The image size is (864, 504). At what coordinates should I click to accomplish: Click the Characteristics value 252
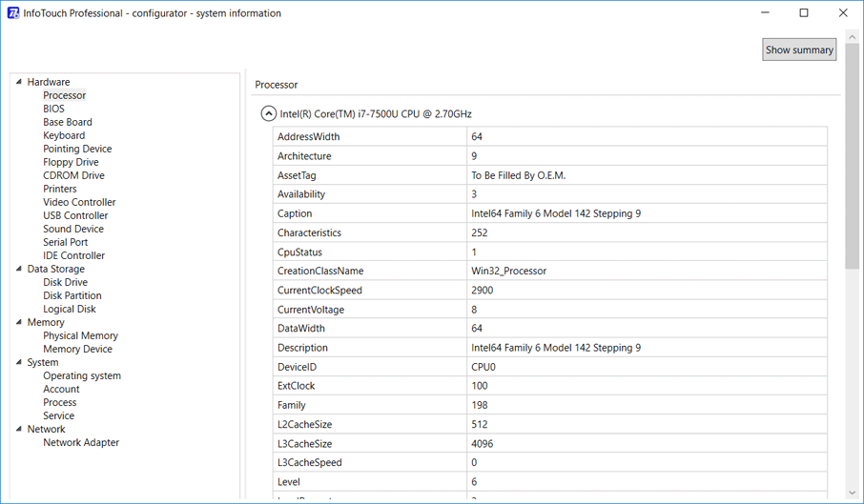point(480,232)
